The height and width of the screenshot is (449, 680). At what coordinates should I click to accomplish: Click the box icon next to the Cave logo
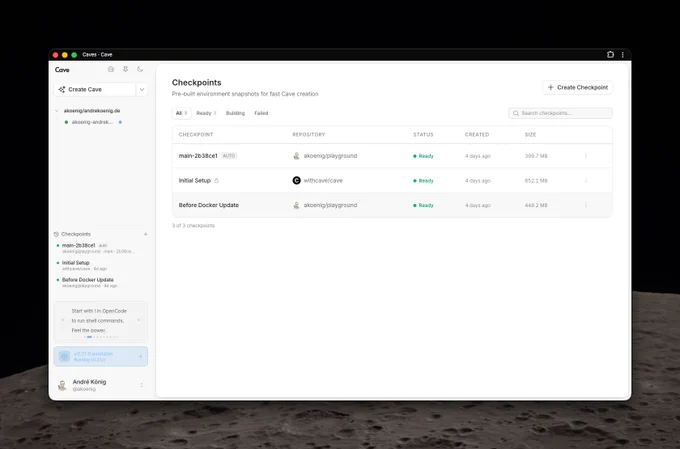tap(111, 69)
